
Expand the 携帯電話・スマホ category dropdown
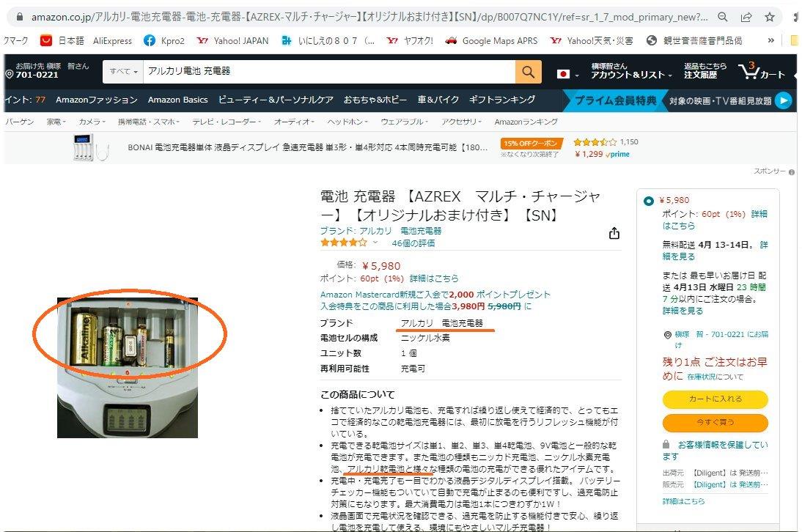coord(149,122)
